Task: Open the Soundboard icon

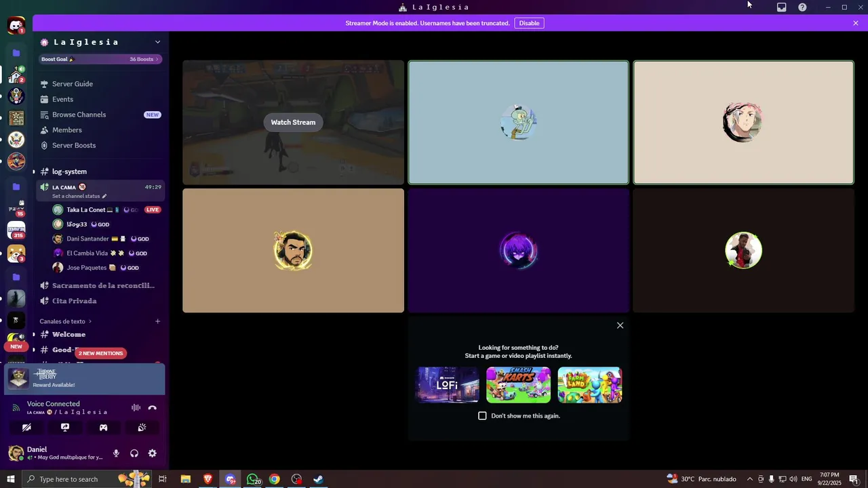Action: pyautogui.click(x=142, y=428)
